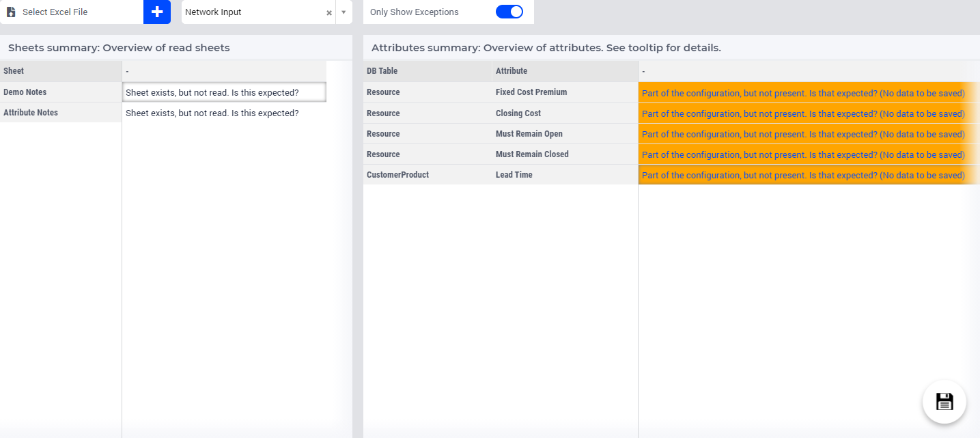Select the Demo Notes sheet row
The height and width of the screenshot is (438, 980).
click(61, 92)
